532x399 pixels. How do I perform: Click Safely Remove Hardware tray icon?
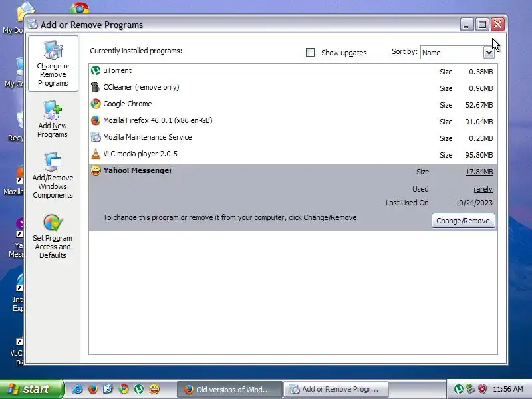coord(470,389)
